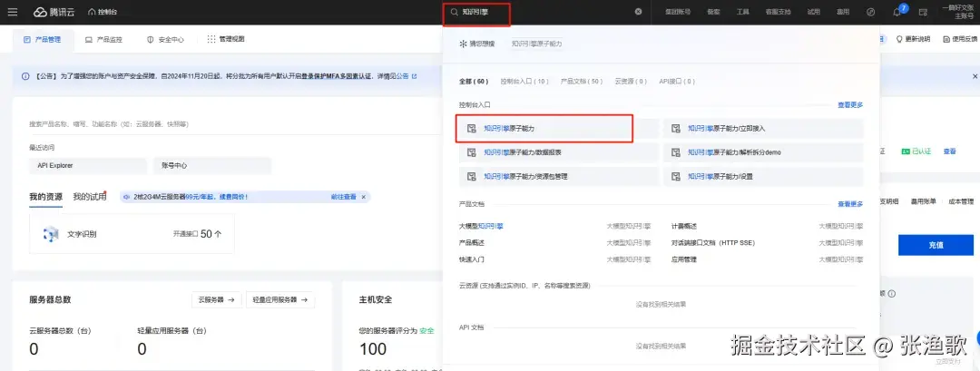Open 费用 in the top bar
This screenshot has height=371, width=980.
point(843,12)
